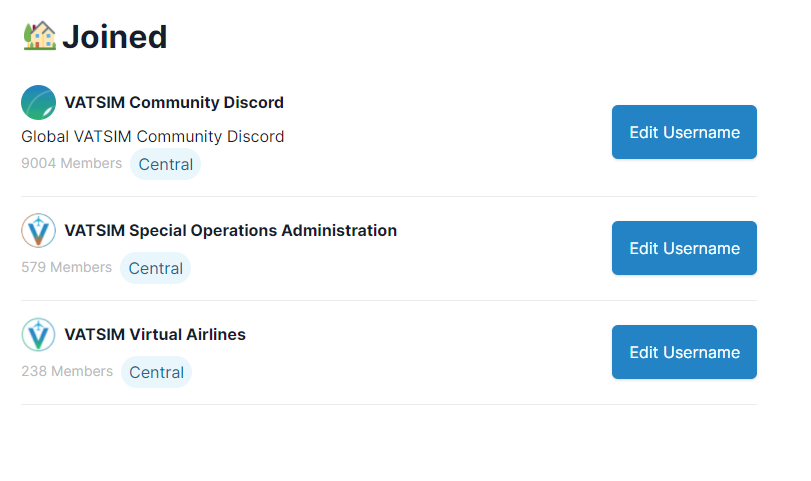
Task: Click the divider line below Community Discord
Action: tap(389, 196)
